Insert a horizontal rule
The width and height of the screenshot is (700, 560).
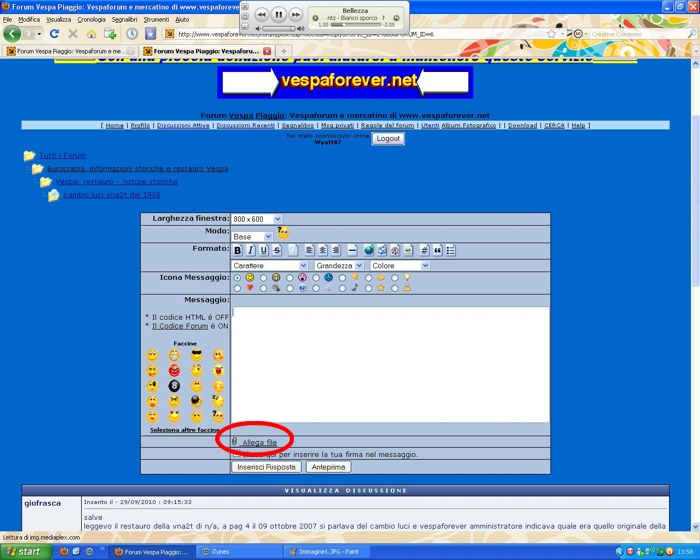tap(352, 251)
